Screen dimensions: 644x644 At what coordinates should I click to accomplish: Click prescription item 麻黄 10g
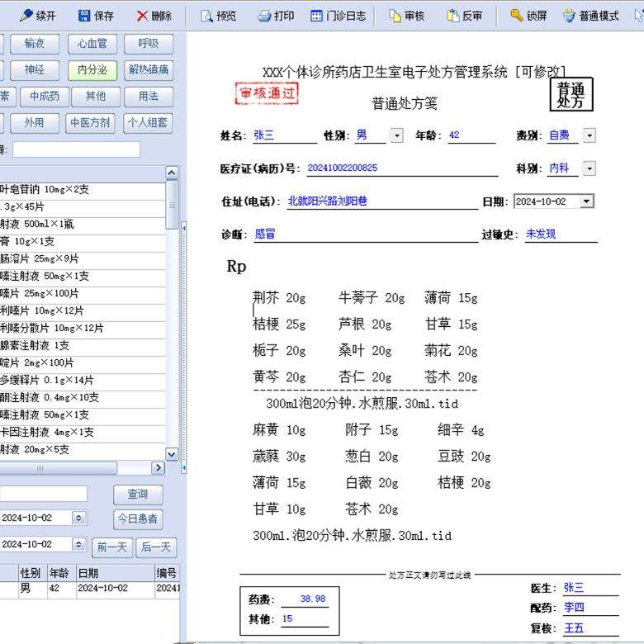[x=279, y=430]
